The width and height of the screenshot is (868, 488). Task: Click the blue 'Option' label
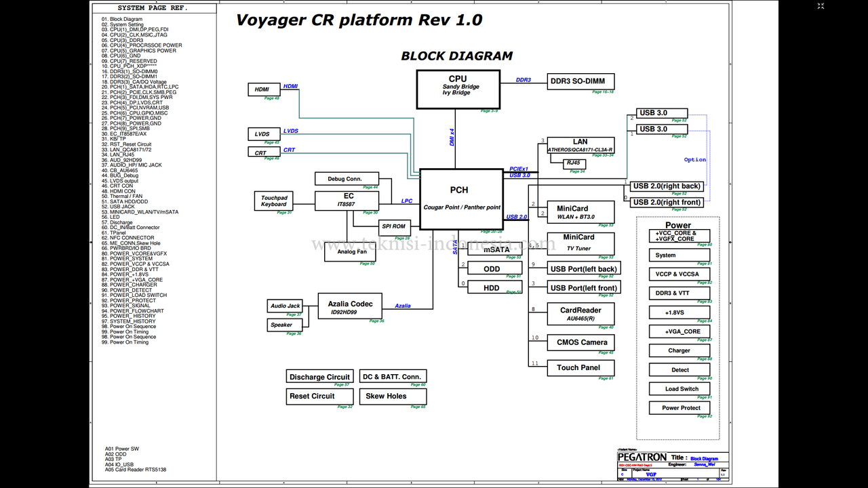(x=695, y=160)
